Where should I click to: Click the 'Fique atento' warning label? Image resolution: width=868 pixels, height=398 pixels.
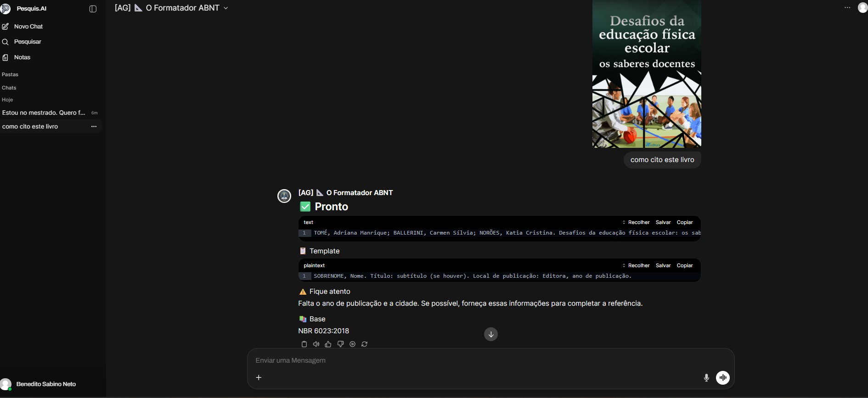[x=330, y=291]
